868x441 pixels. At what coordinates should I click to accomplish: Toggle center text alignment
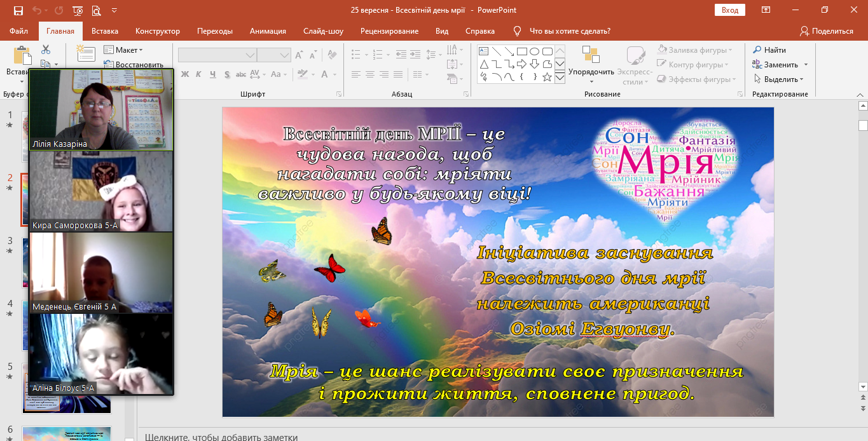370,74
